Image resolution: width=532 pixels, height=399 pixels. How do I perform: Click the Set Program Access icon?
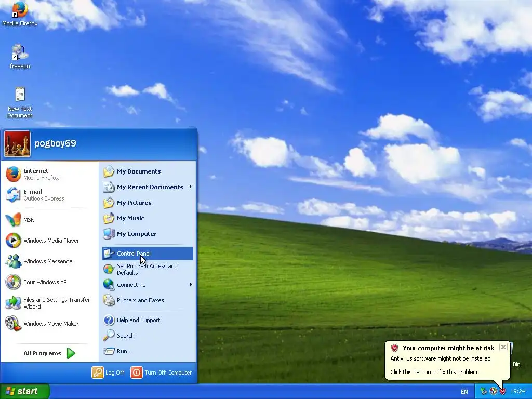pos(109,269)
